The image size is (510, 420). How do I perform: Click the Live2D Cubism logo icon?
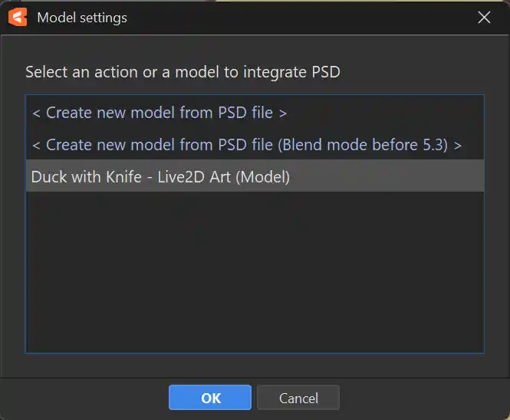click(x=18, y=17)
